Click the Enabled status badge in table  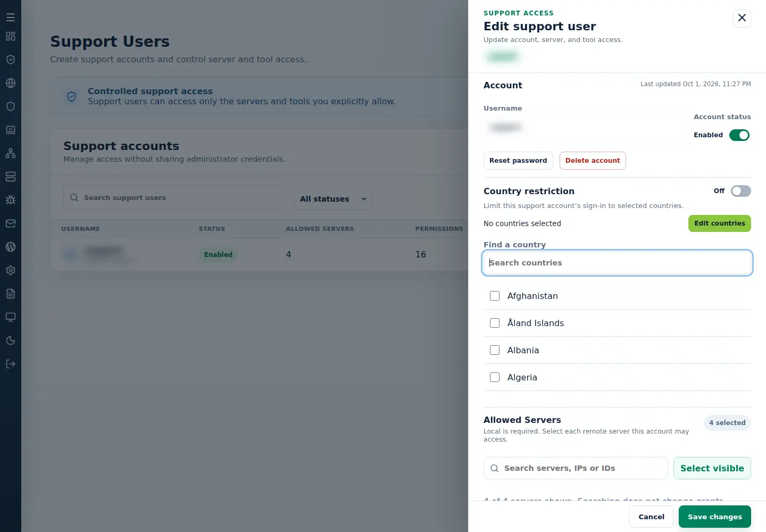pyautogui.click(x=218, y=255)
